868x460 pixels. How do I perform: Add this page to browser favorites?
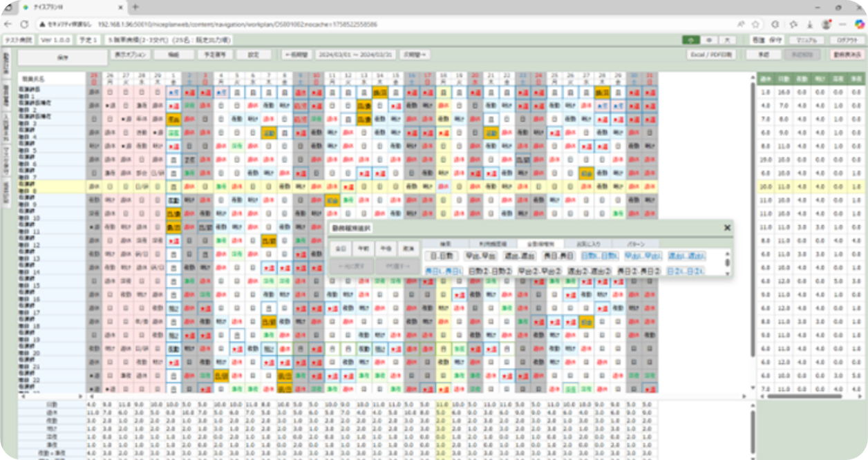(x=757, y=23)
